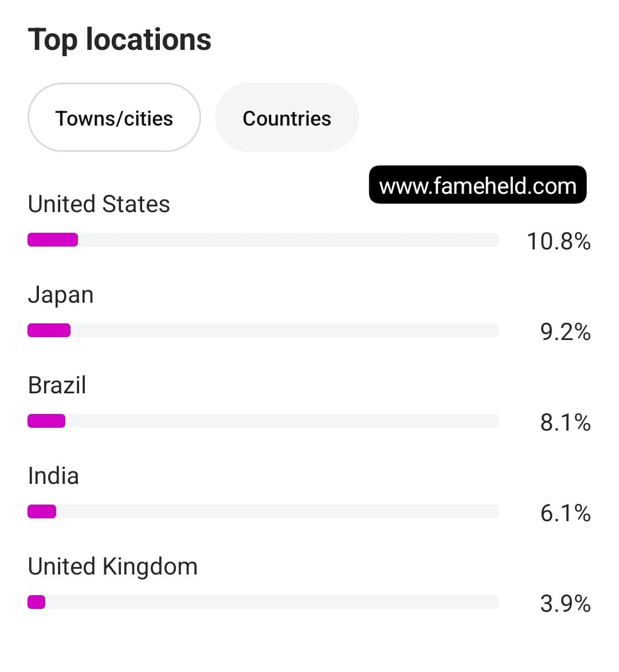Click the United Kingdom progress bar
Viewport: 619px width, 672px height.
coord(263,602)
